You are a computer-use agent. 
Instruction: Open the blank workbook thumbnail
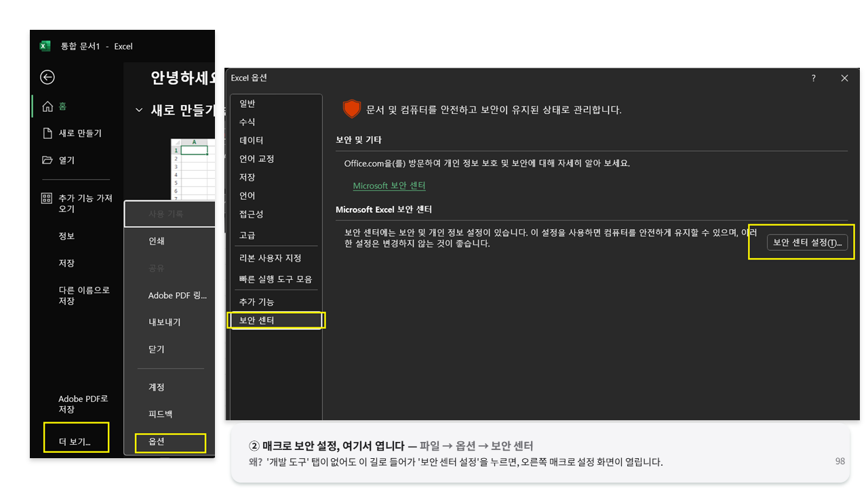tap(193, 169)
